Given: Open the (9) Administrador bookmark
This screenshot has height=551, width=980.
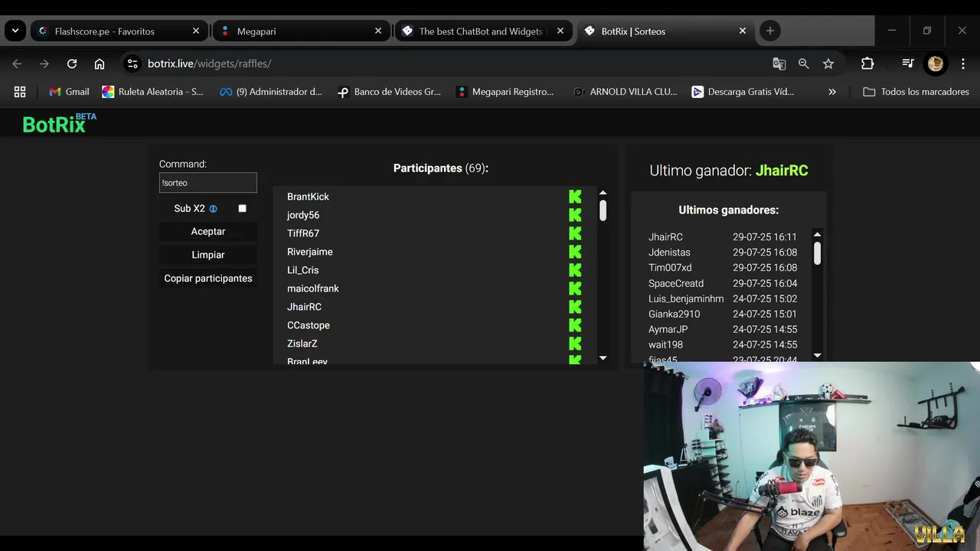Looking at the screenshot, I should (x=271, y=92).
